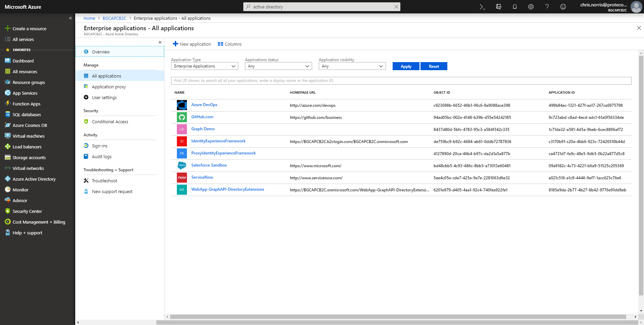Screen dimensions: 644x325
Task: Click the All services list icon
Action: [x=8, y=39]
